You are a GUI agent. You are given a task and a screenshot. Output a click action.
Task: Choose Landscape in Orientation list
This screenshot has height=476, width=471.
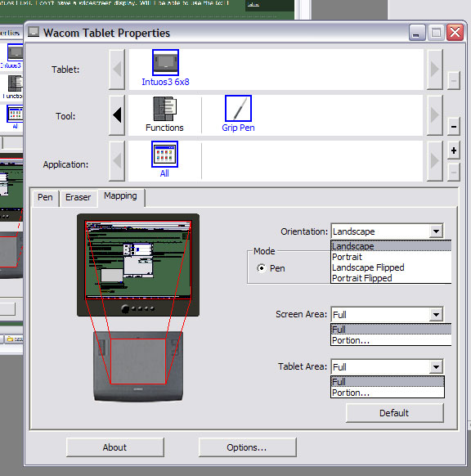point(391,246)
